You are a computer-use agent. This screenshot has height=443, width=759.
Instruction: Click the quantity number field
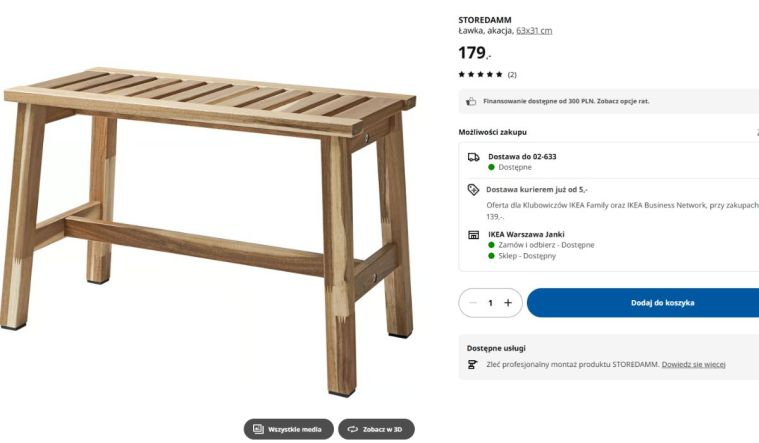point(490,303)
